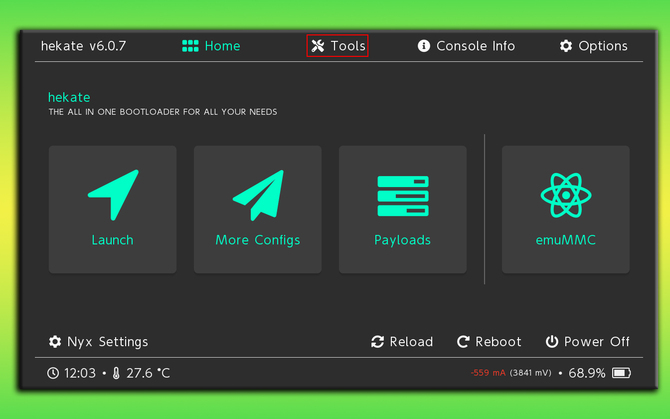Click the hekate v6.0.7 version text
The height and width of the screenshot is (419, 670).
pos(83,46)
